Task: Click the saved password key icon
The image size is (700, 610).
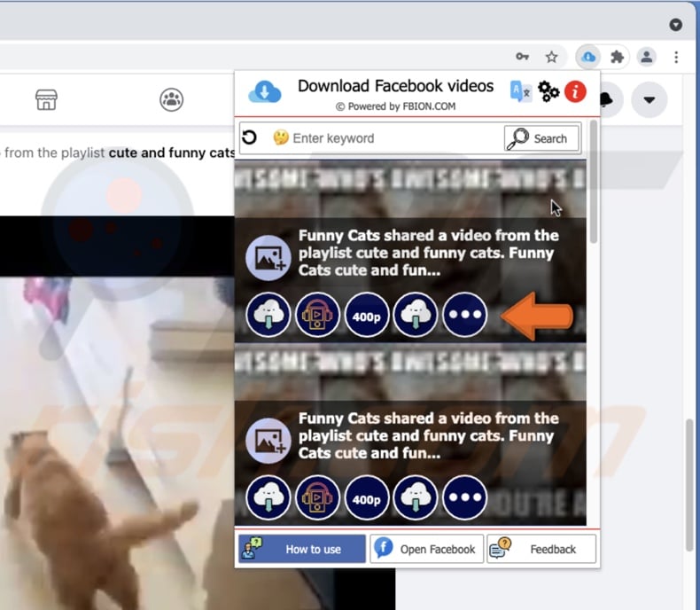Action: 522,57
